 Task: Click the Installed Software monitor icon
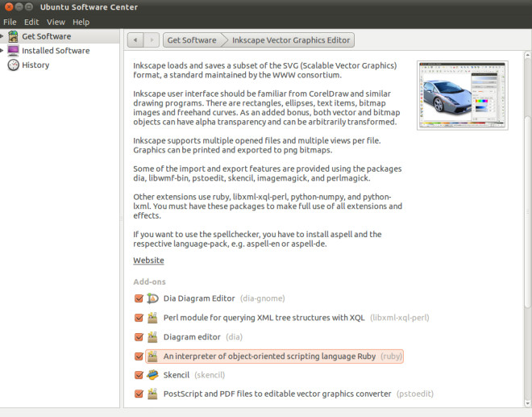[13, 51]
